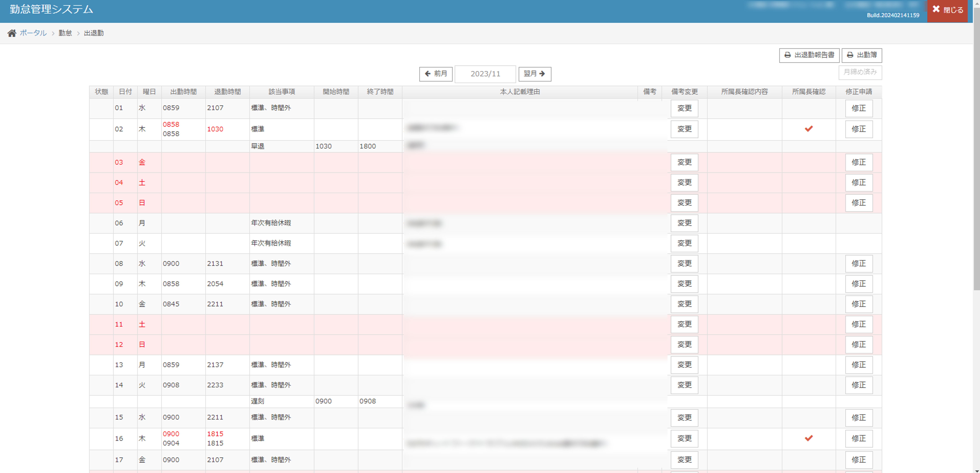980x473 pixels.
Task: Click 年次有給休暇 on day 07
Action: [x=271, y=243]
